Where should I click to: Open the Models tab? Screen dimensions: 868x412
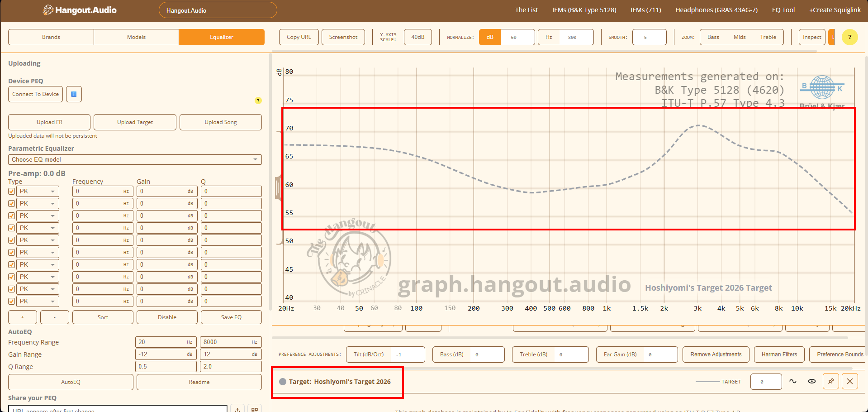click(x=136, y=37)
